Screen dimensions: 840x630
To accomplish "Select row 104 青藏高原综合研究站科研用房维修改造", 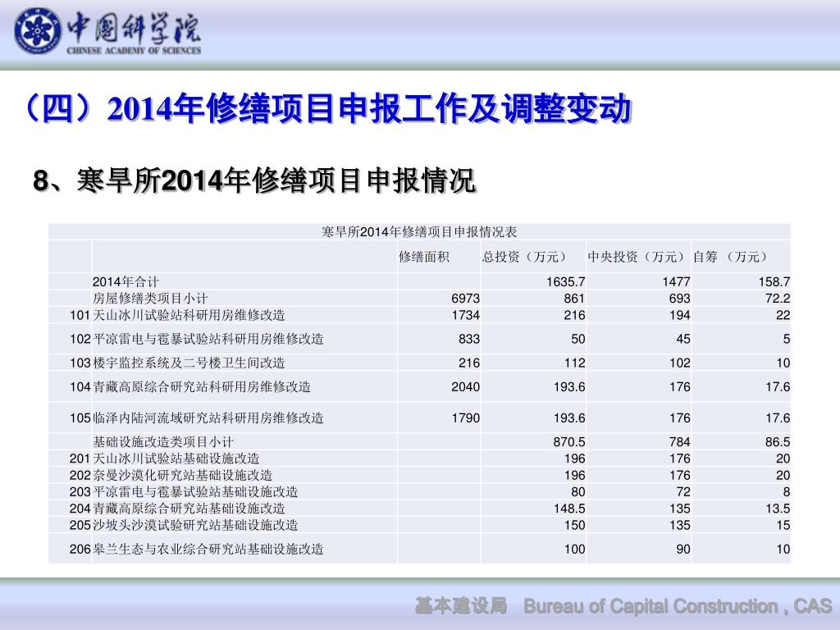I will tap(419, 387).
